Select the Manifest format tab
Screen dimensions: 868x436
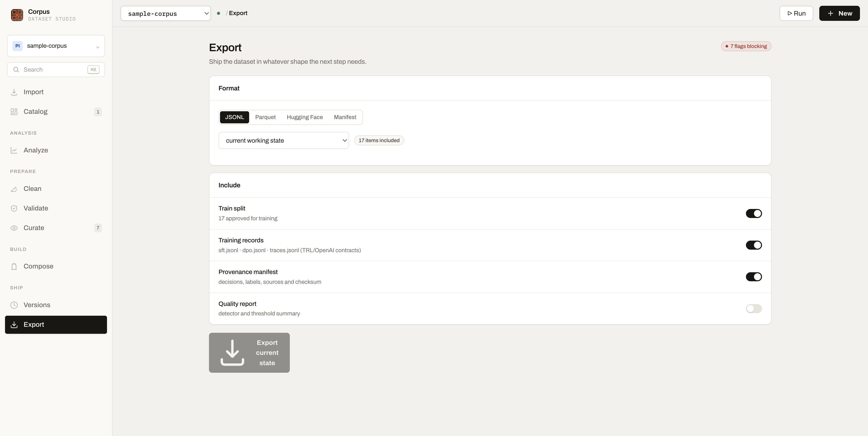pyautogui.click(x=345, y=117)
